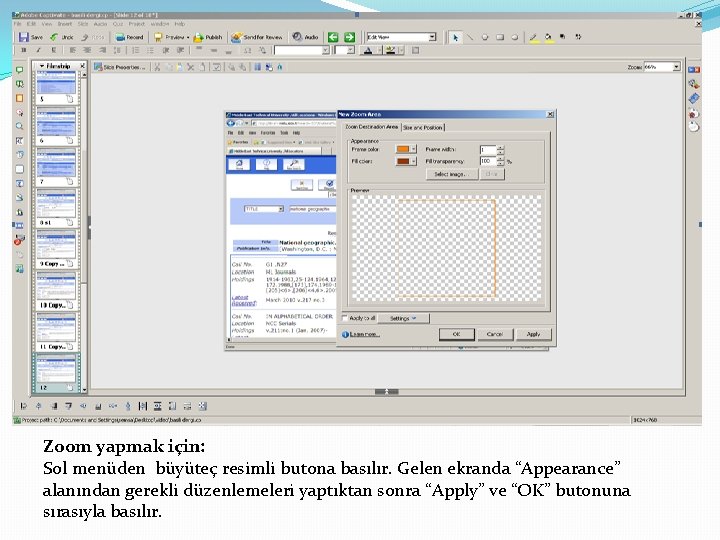
Task: Select the line drawing tool
Action: coord(470,37)
